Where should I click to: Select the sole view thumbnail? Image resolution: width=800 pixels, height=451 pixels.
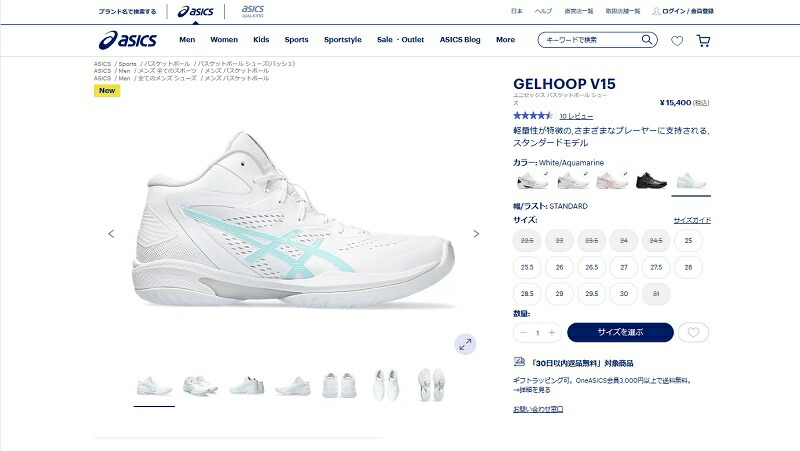click(431, 385)
